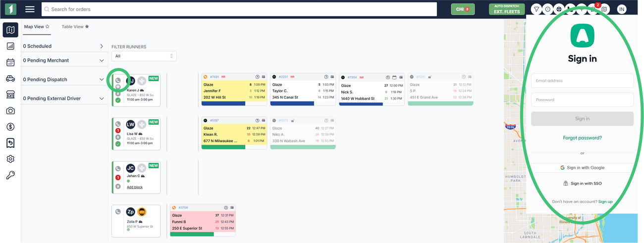This screenshot has height=243, width=644.
Task: Toggle green check on Lisa W's card
Action: point(118,144)
